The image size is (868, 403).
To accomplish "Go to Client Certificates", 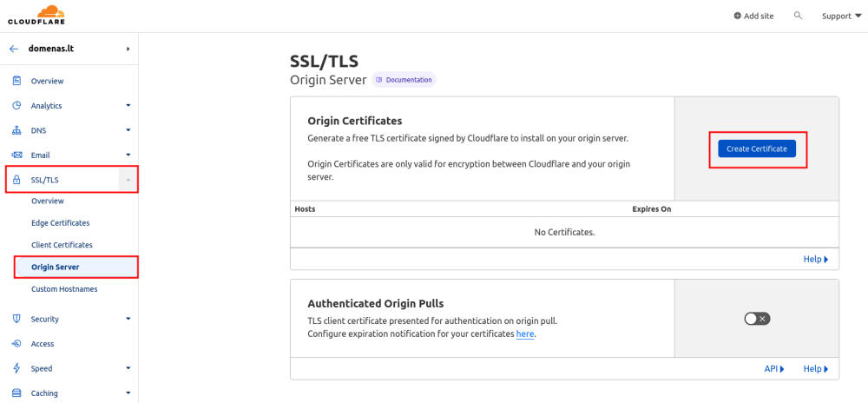I will (62, 245).
